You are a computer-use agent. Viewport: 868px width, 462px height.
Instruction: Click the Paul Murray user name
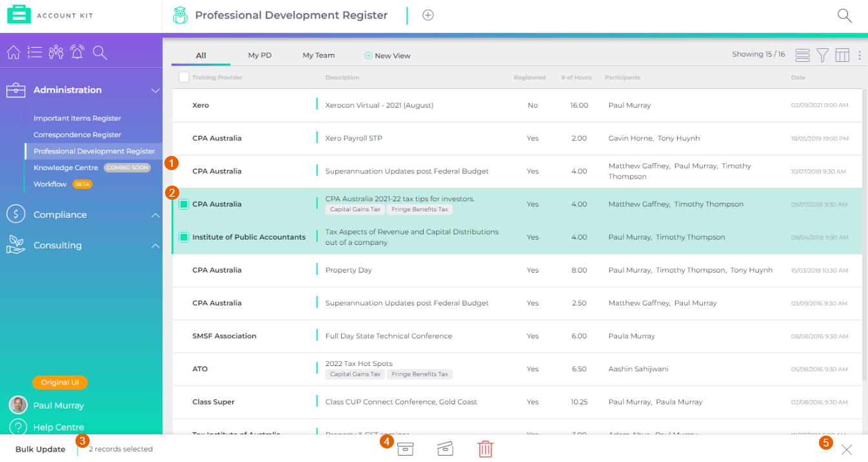(59, 405)
